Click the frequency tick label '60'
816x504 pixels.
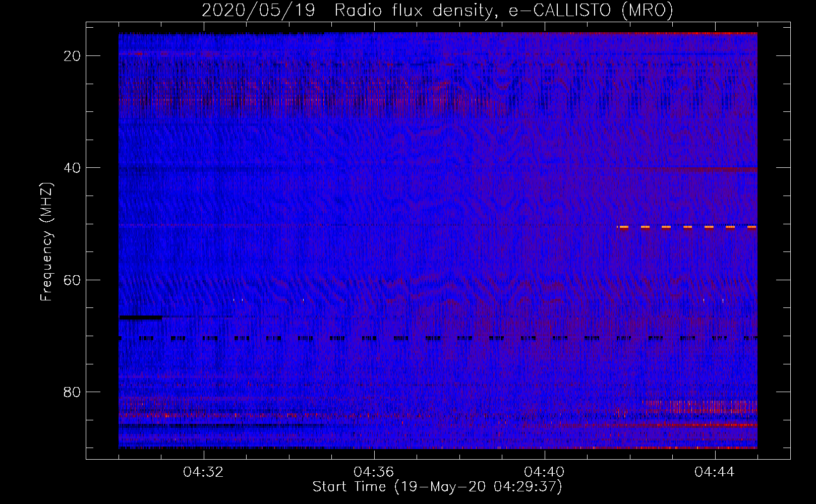(x=73, y=280)
